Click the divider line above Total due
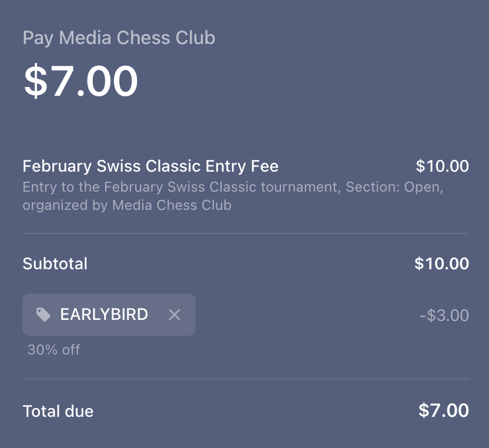This screenshot has width=489, height=448. 246,379
